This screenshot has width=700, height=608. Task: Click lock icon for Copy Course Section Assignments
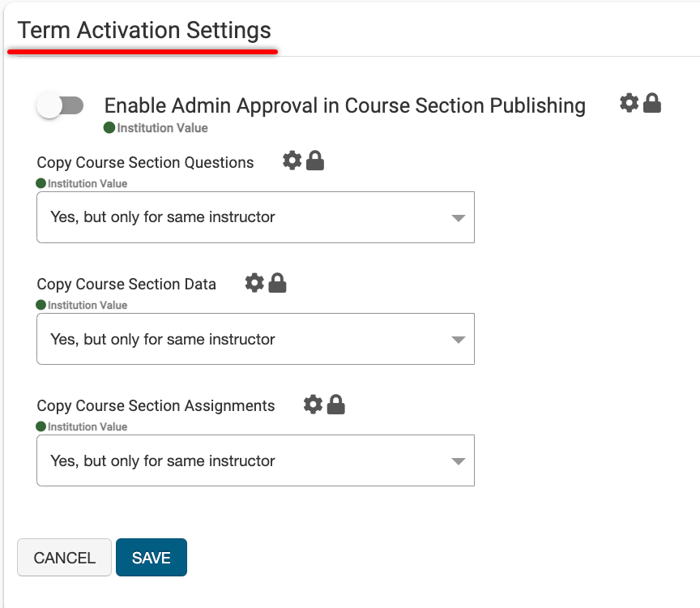coord(335,404)
